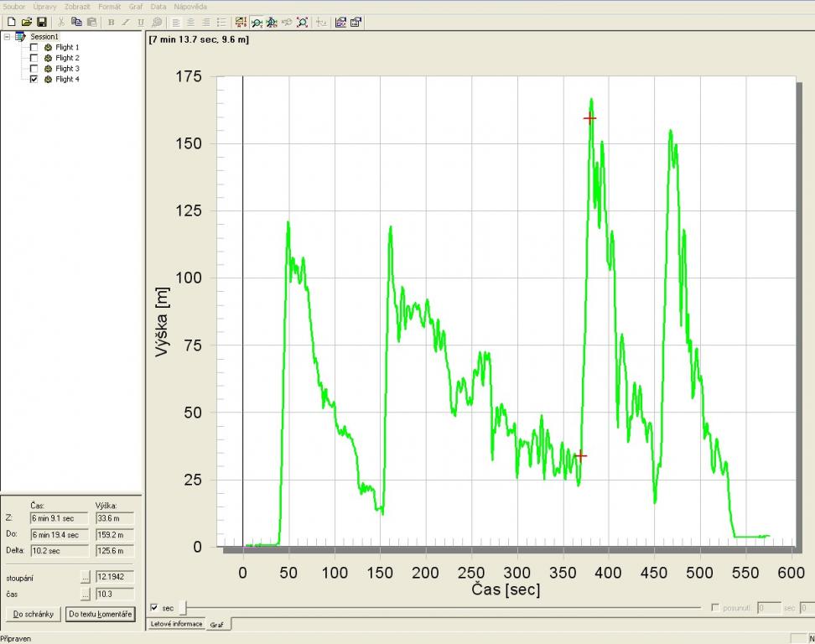Collapse the Session1 tree node
This screenshot has width=815, height=644.
[7, 37]
